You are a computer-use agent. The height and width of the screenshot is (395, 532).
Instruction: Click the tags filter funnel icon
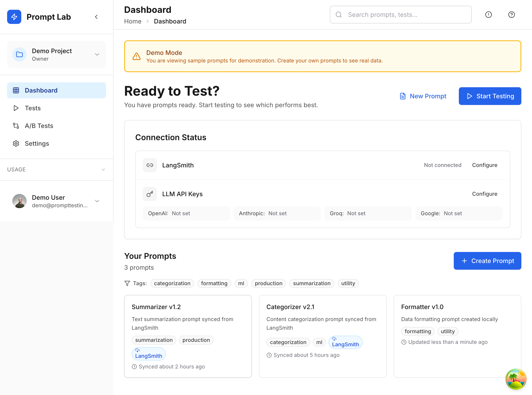[127, 283]
